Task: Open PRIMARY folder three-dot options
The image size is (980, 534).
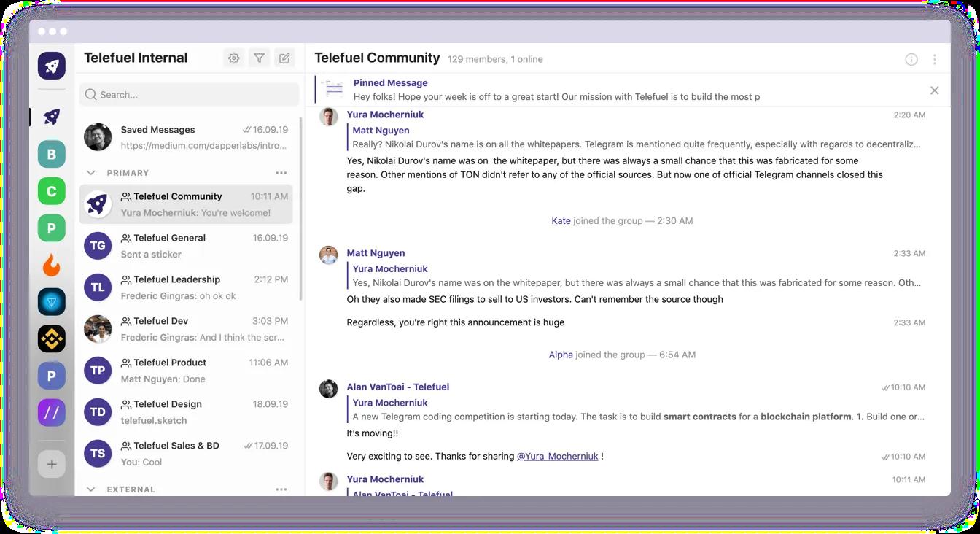Action: (x=281, y=173)
